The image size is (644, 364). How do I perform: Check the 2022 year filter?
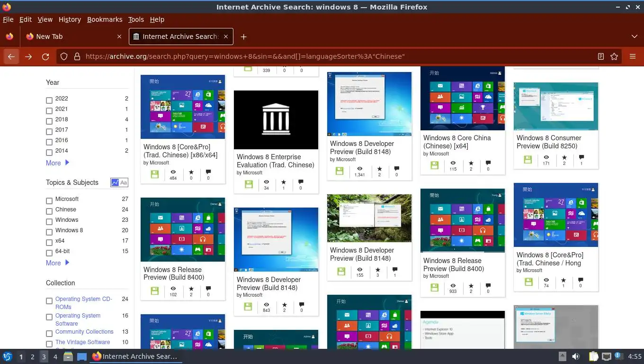pyautogui.click(x=49, y=100)
